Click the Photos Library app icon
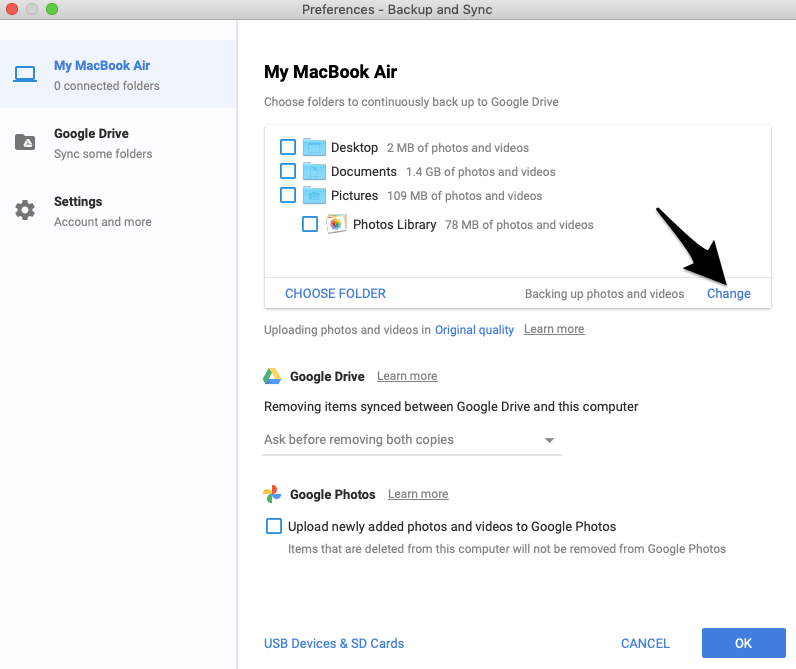 point(336,224)
